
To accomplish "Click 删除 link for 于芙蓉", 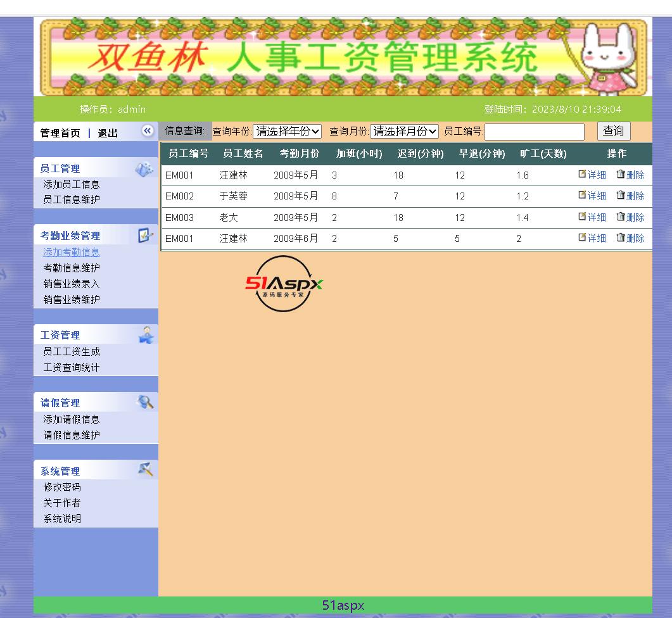I will [x=635, y=196].
